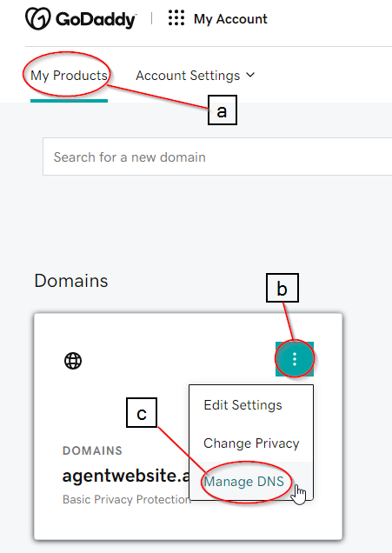The width and height of the screenshot is (392, 553).
Task: Select the Manage DNS menu entry
Action: (x=244, y=482)
